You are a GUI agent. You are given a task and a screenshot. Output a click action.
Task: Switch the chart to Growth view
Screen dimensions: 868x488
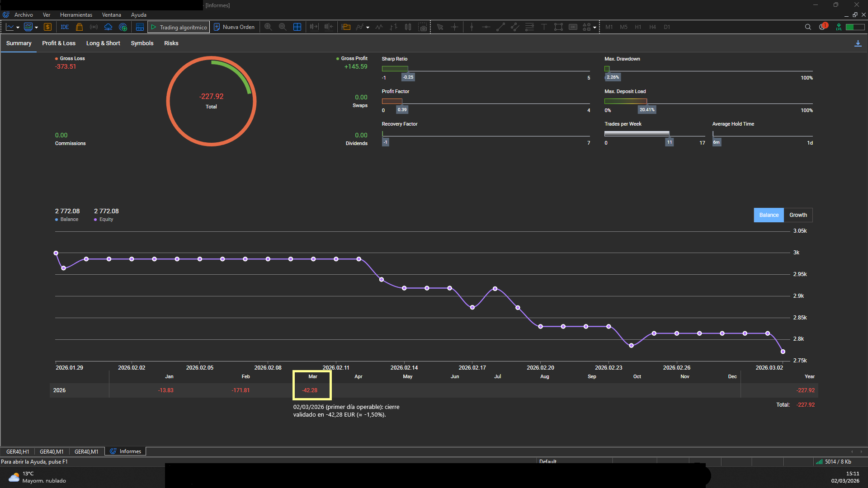click(x=798, y=215)
